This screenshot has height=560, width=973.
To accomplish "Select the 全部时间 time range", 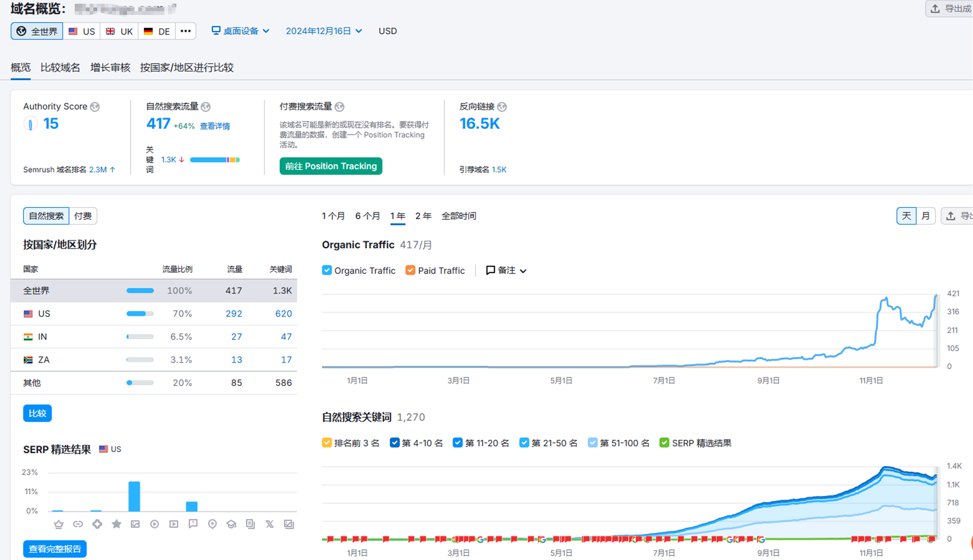I will [x=459, y=216].
